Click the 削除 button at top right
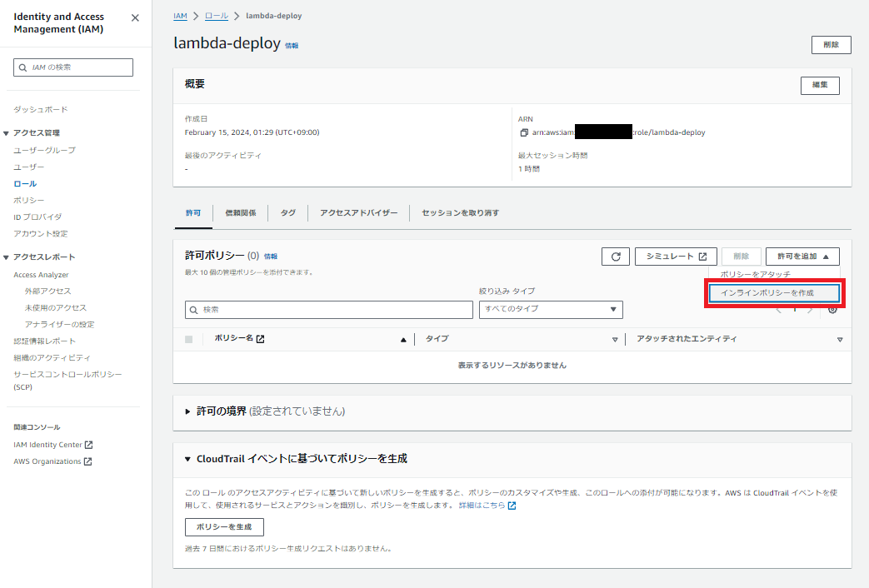The height and width of the screenshot is (588, 869). [x=831, y=44]
